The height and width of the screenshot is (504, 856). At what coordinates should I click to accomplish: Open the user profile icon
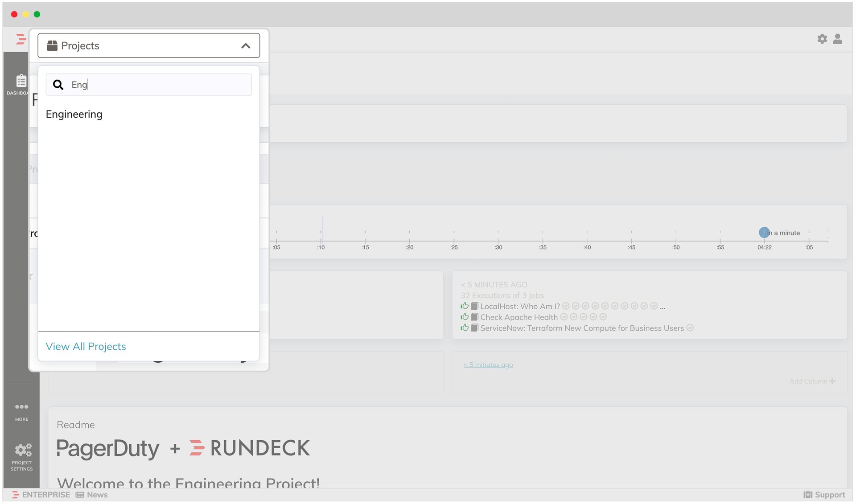[837, 39]
